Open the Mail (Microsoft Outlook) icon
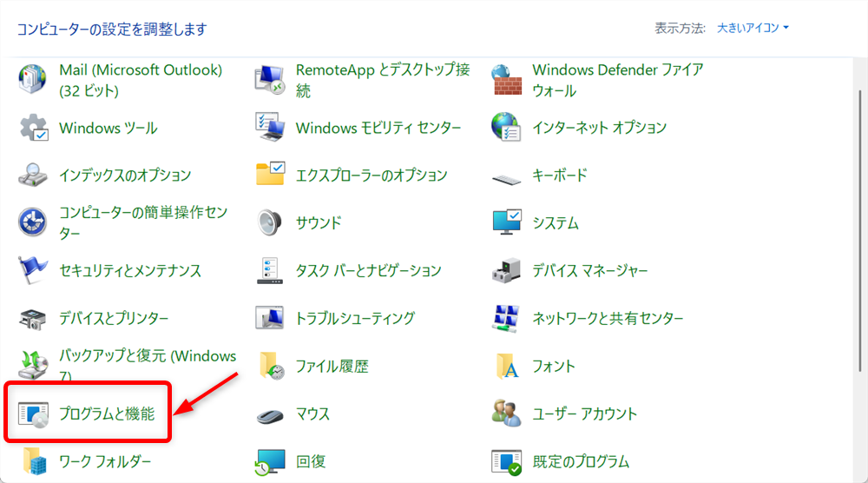The width and height of the screenshot is (868, 483). tap(33, 80)
